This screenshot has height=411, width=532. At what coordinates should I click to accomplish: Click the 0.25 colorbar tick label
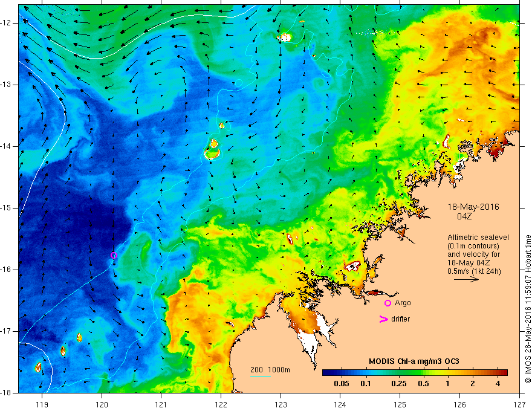coord(398,384)
